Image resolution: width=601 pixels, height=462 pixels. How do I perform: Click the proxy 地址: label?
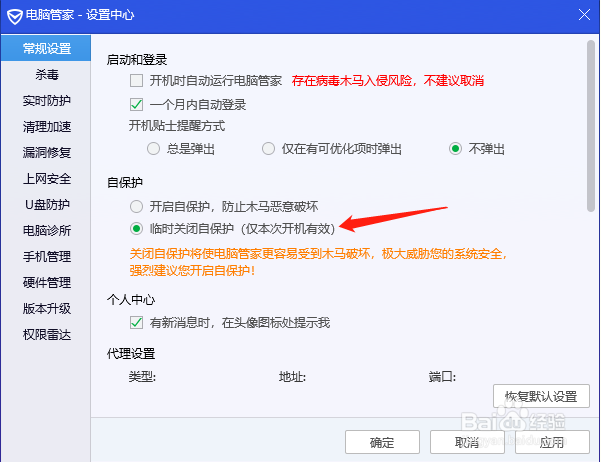point(292,377)
